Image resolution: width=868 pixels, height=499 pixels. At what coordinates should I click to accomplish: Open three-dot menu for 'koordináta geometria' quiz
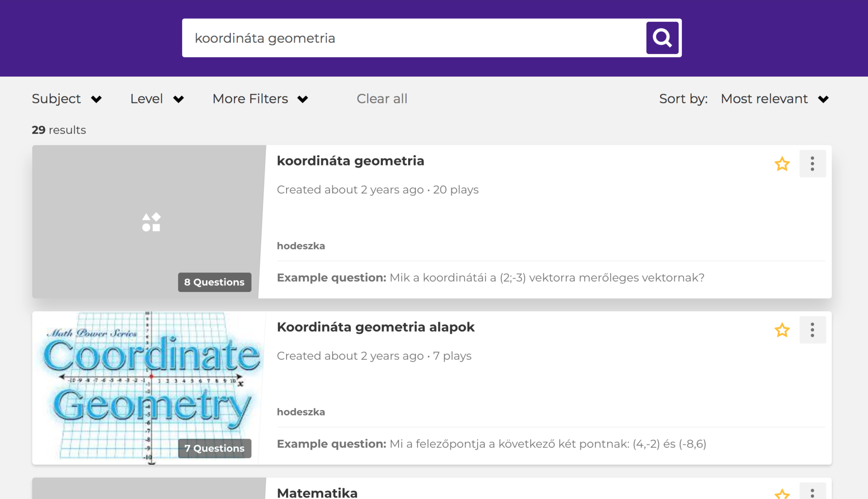(x=812, y=164)
